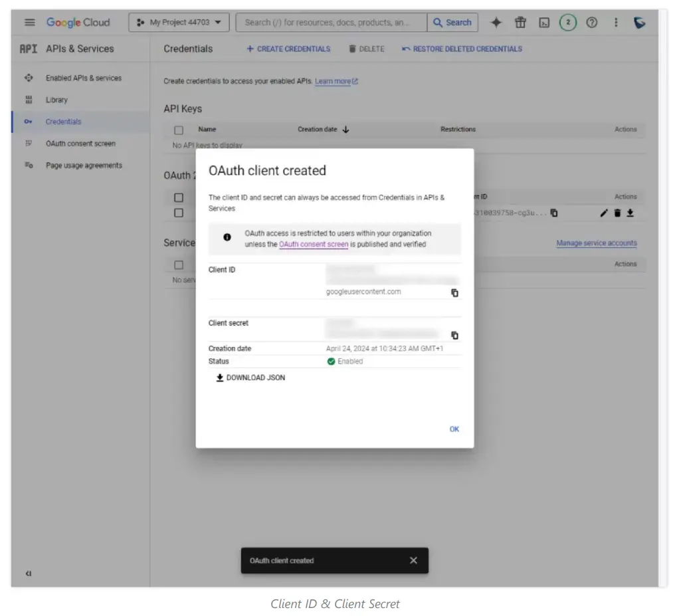Toggle OAuth clients header checkbox

179,197
